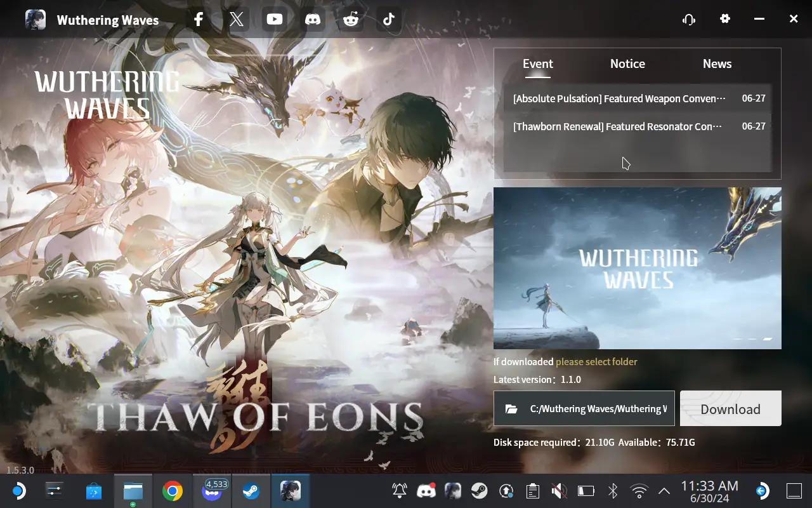Open launcher settings gear icon
This screenshot has height=508, width=812.
[x=725, y=19]
